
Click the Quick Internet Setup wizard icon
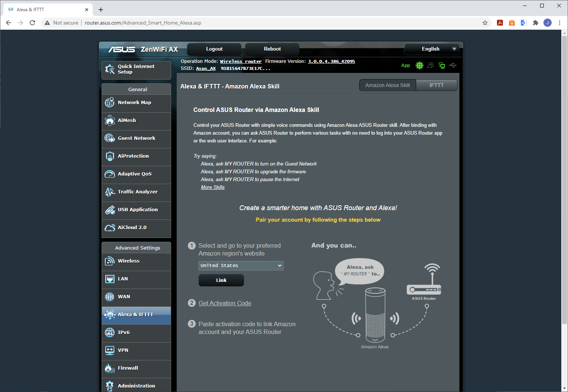pyautogui.click(x=110, y=69)
